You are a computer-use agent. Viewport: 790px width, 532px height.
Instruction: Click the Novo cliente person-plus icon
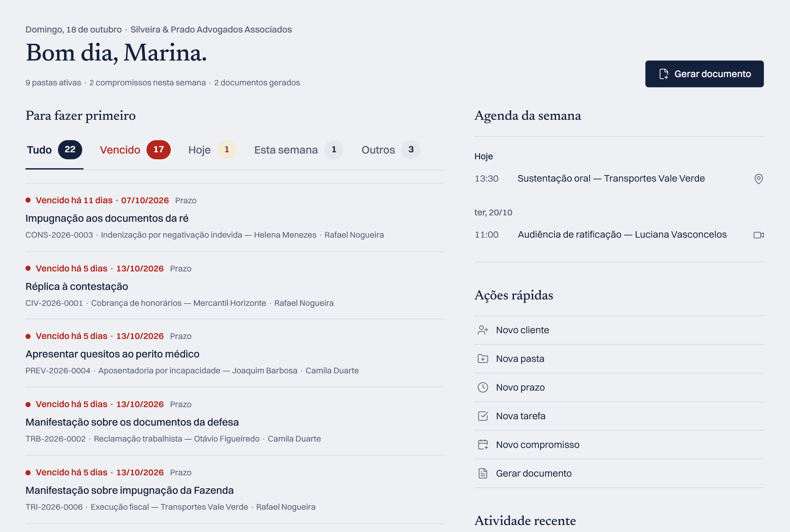(x=483, y=330)
